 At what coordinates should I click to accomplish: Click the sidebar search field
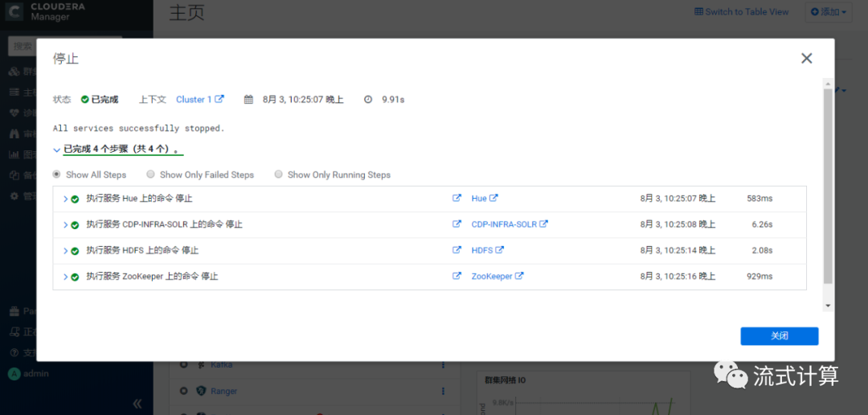click(23, 46)
